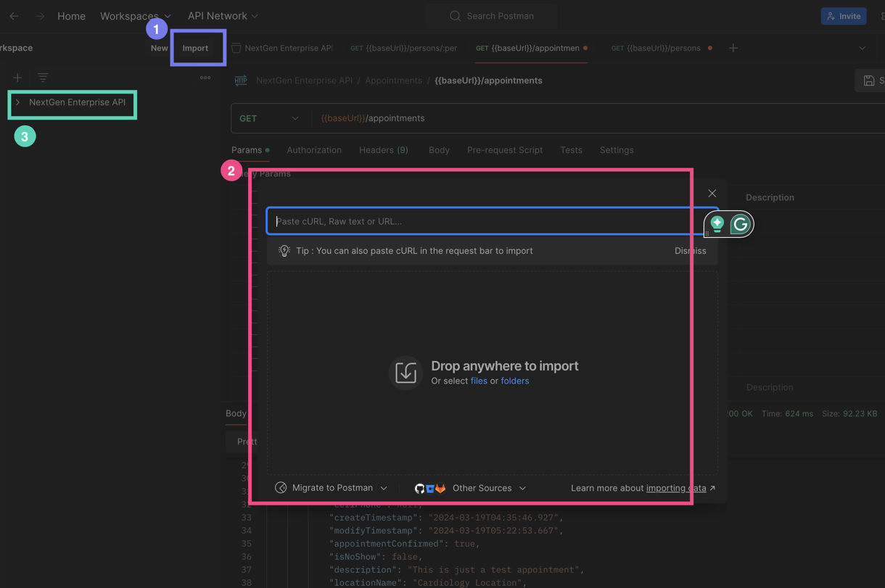Close the import dialog with X

[712, 194]
